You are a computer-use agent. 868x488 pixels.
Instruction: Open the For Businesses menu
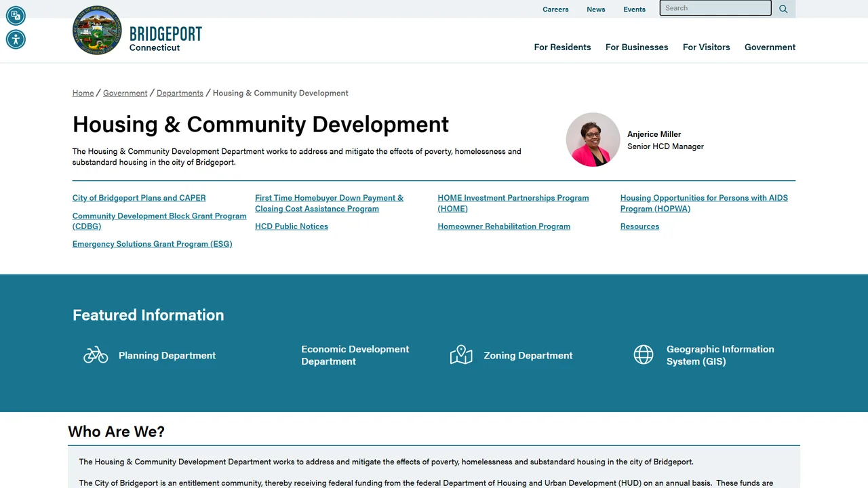pyautogui.click(x=637, y=47)
